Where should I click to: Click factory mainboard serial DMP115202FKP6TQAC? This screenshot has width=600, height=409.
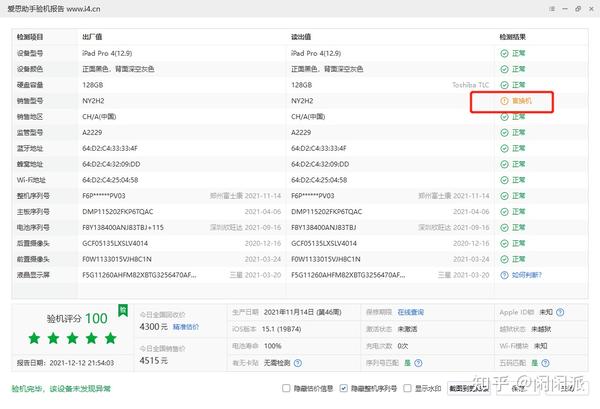coord(117,212)
